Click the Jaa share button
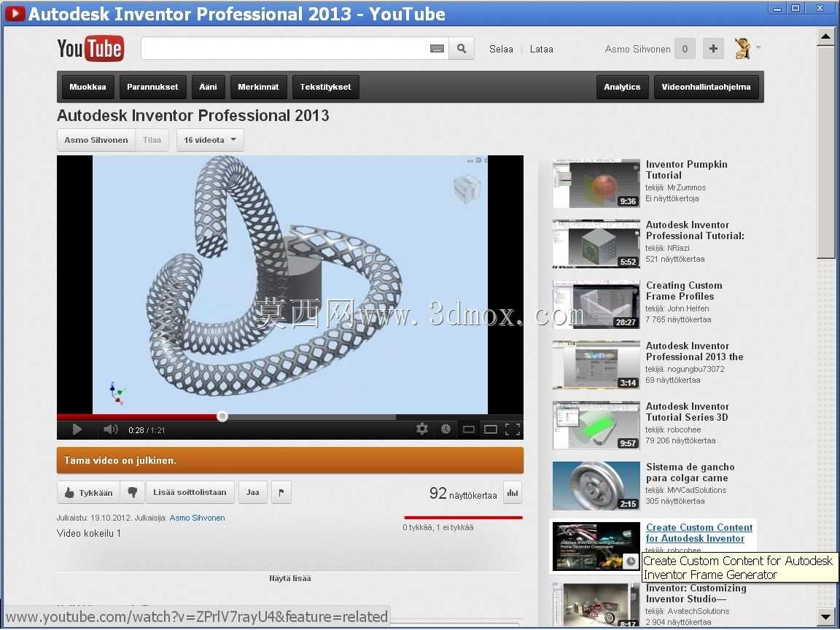 coord(253,492)
